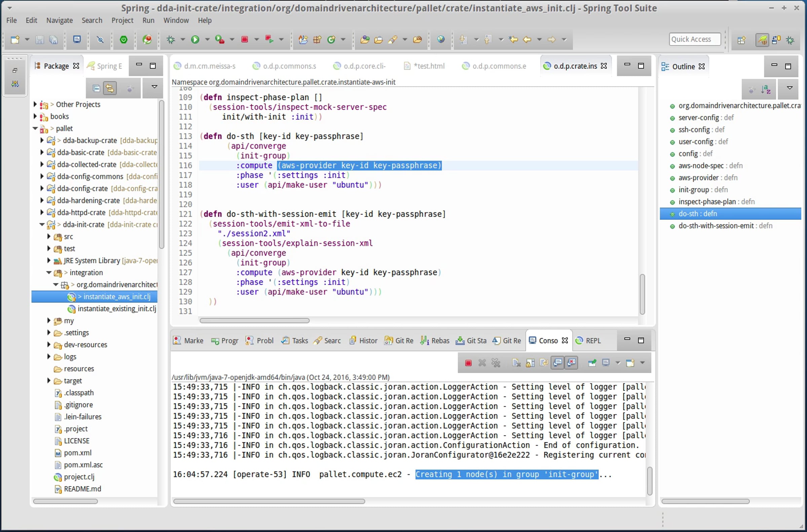This screenshot has width=807, height=532.
Task: Click the Pin Console icon
Action: tap(592, 363)
